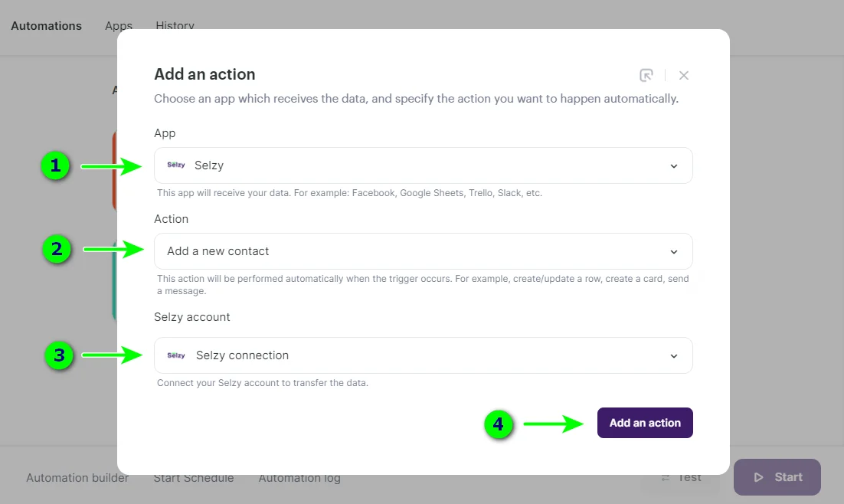
Task: Expand the Selzy account dropdown
Action: click(673, 355)
